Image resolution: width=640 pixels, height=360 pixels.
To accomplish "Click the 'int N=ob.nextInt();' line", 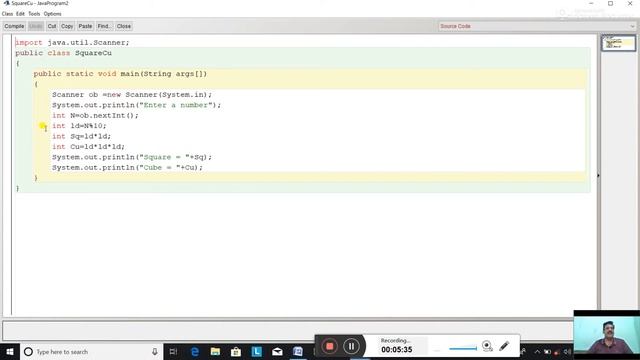I will coord(95,116).
